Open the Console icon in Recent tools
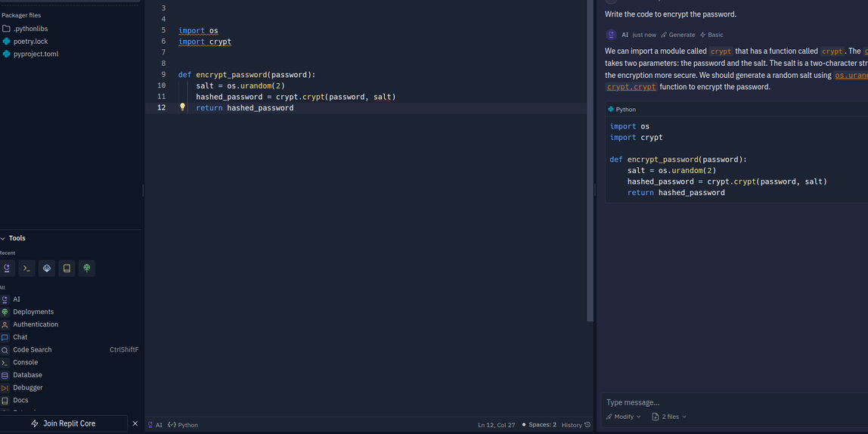 click(26, 268)
